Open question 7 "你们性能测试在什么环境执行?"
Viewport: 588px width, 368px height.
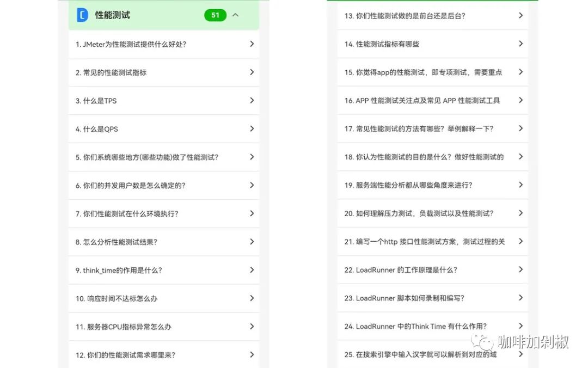coord(164,214)
